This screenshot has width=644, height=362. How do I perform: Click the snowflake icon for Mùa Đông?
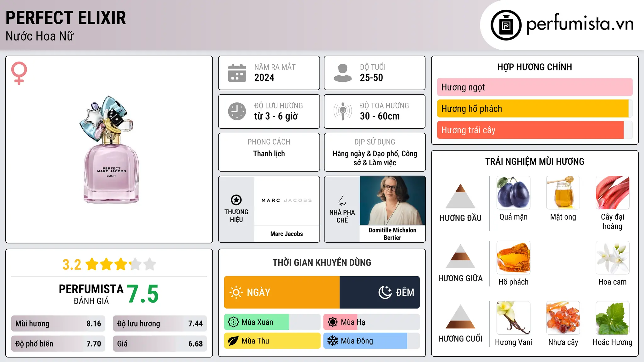(333, 341)
